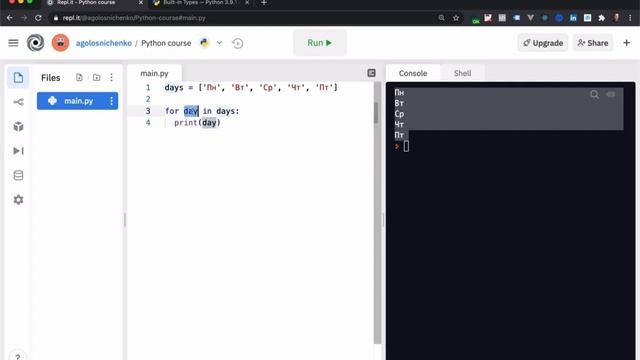Click line number 1 in the editor
This screenshot has height=360, width=640.
(x=148, y=87)
